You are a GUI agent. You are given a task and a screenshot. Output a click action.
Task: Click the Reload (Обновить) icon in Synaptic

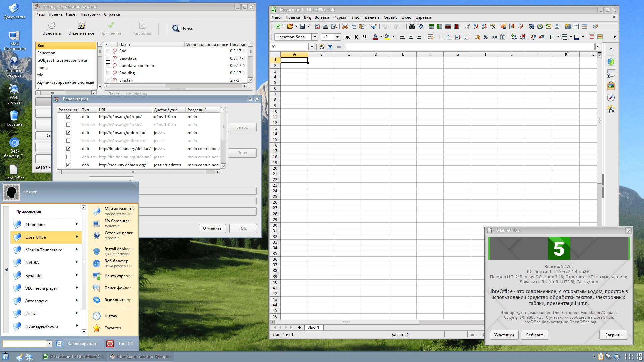52,28
